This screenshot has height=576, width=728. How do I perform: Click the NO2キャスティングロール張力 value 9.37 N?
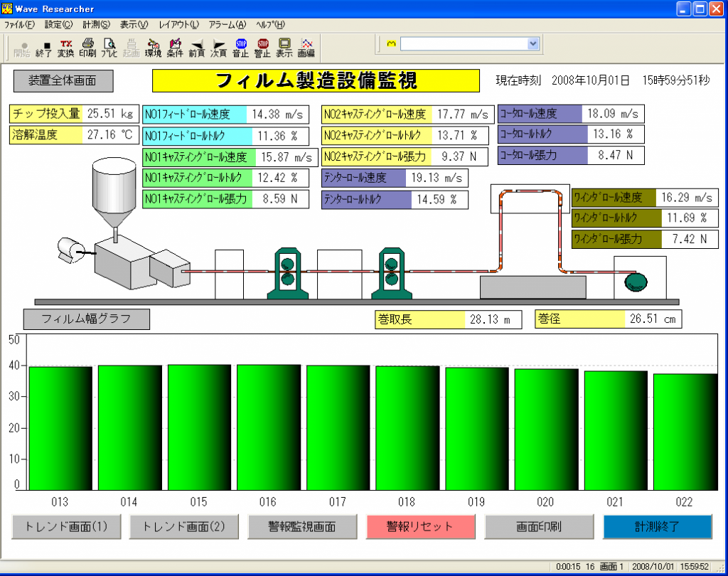point(459,156)
